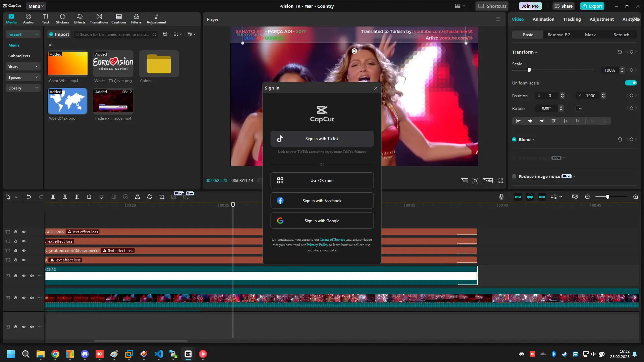This screenshot has height=362, width=644.
Task: Click the player snapshot focus icon
Action: coord(475,181)
